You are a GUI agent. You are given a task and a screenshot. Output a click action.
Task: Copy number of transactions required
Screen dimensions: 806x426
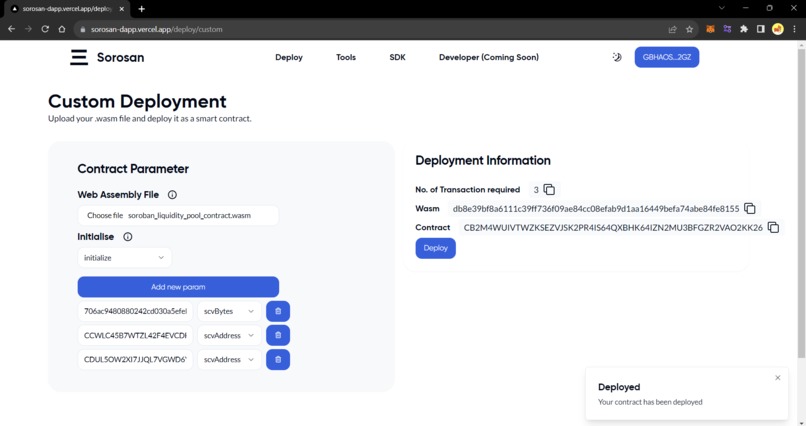coord(549,190)
